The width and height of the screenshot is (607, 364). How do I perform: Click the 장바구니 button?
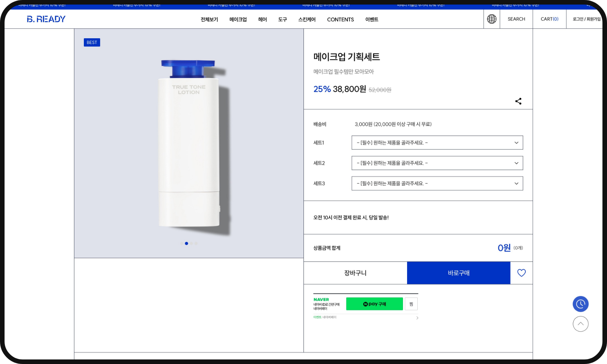(355, 273)
